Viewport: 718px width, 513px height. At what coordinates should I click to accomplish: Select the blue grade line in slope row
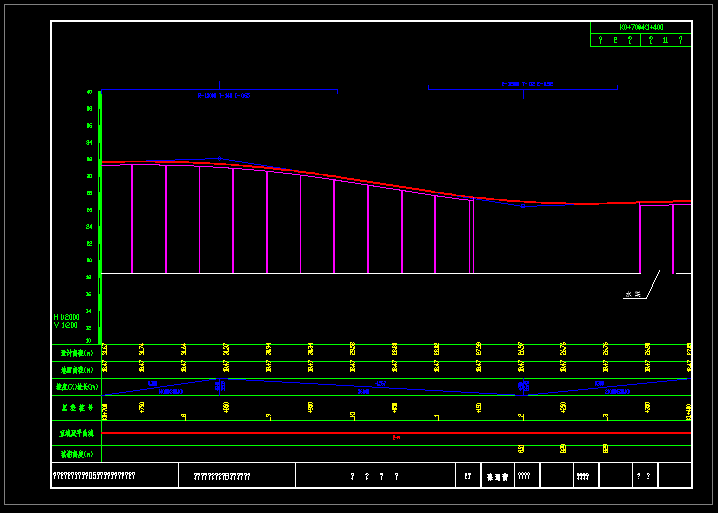coord(300,386)
